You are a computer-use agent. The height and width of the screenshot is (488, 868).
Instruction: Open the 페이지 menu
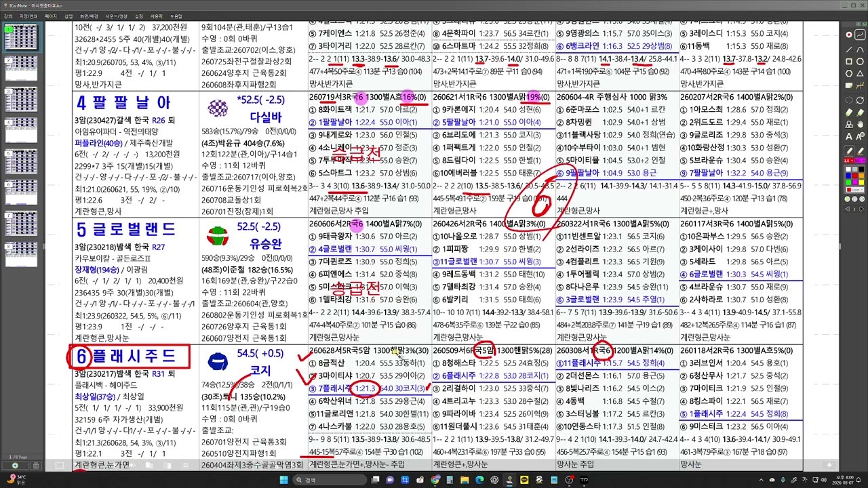pos(51,15)
